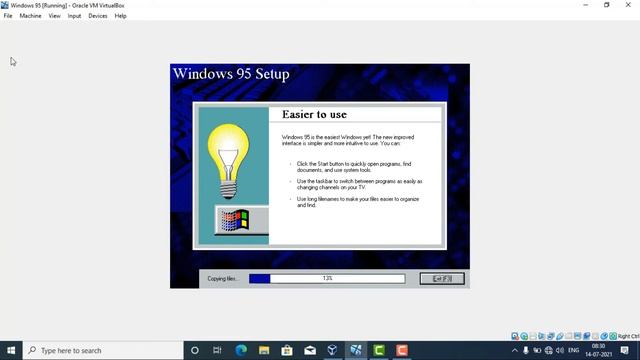Click the green keyboard capture icon beside Right Ctrl
Image resolution: width=640 pixels, height=360 pixels.
coord(613,336)
